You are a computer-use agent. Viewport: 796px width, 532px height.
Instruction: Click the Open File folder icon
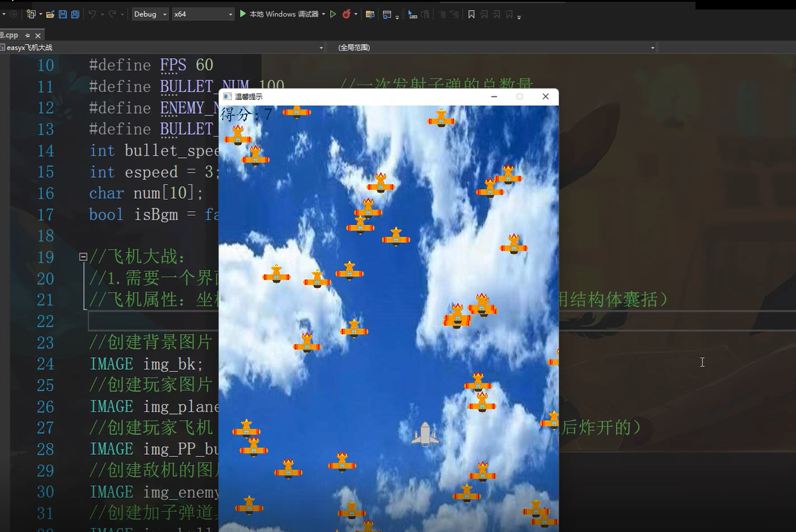[x=51, y=14]
